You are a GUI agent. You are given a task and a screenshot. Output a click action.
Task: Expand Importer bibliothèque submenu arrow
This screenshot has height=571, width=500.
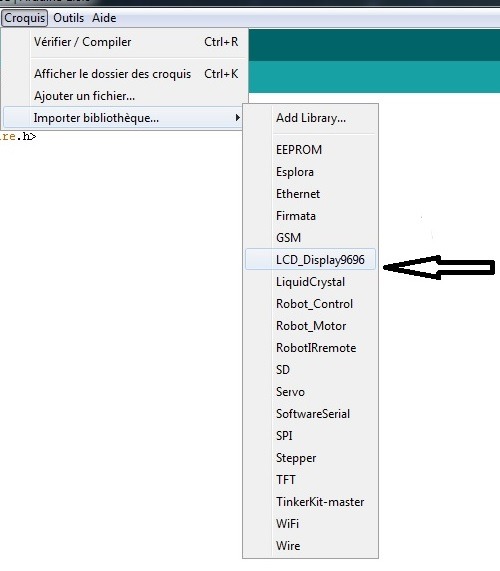point(237,118)
